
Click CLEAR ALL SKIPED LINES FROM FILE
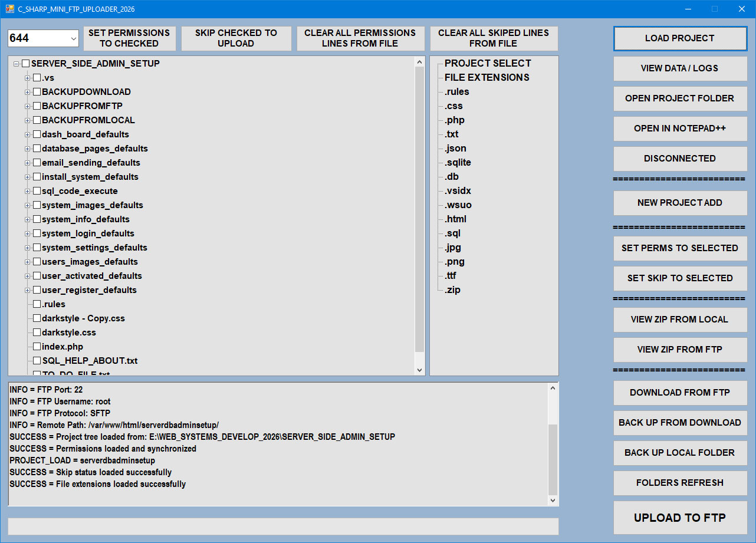(x=494, y=38)
